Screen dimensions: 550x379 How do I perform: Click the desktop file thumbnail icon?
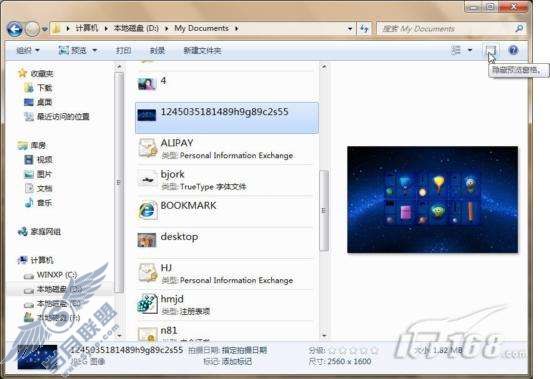pos(147,240)
